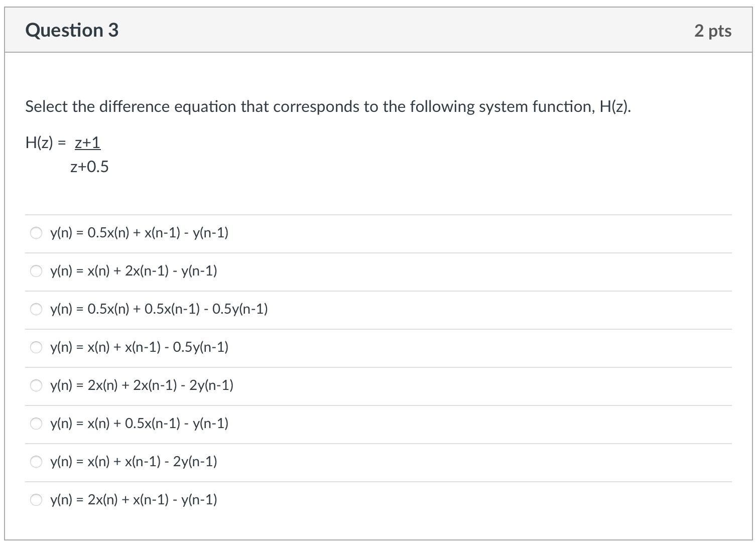Click the first answer option text
Screen dimensions: 756x545
pyautogui.click(x=139, y=232)
